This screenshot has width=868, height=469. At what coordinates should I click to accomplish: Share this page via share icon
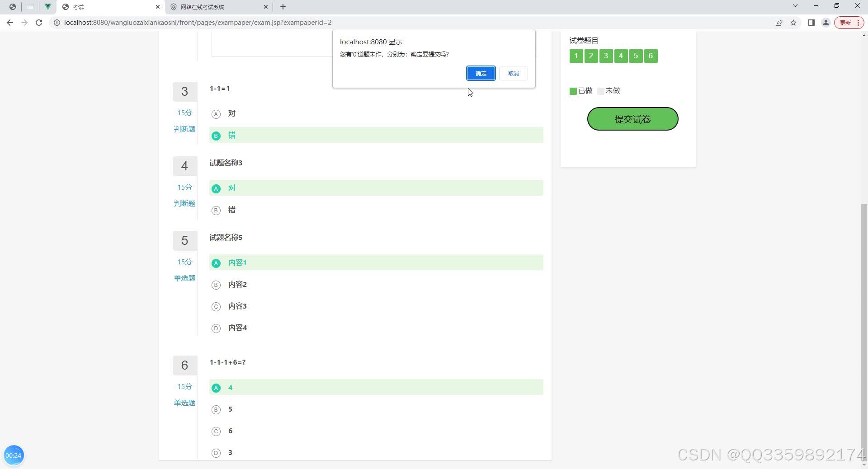[779, 23]
